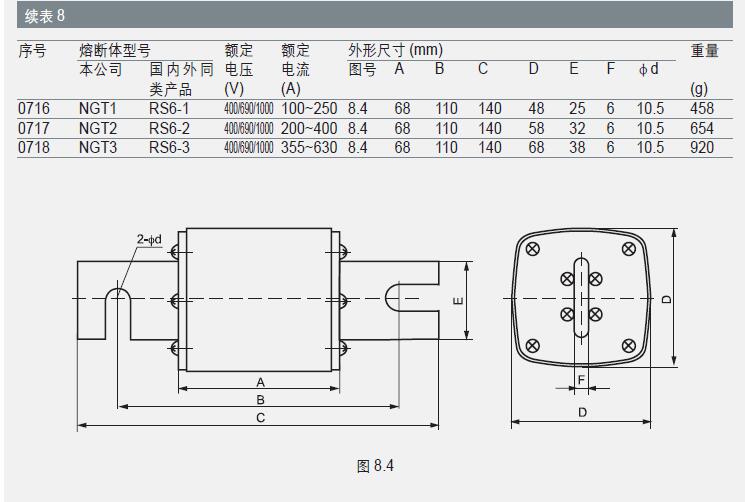Click the fuse body rectangle in side view

pyautogui.click(x=259, y=297)
